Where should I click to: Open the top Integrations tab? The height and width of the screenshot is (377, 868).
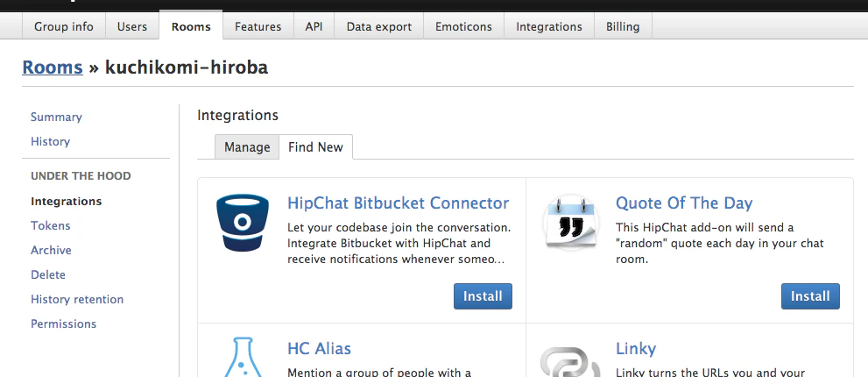tap(549, 26)
